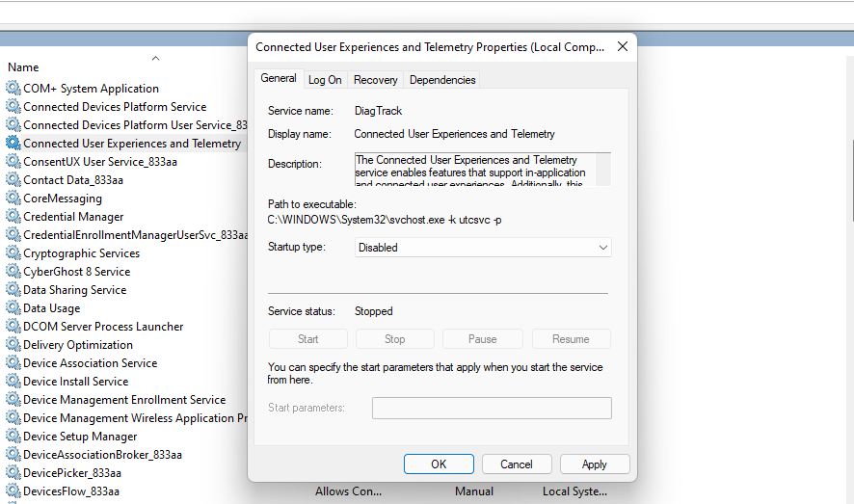
Task: Select the Data Usage service row
Action: (x=52, y=308)
